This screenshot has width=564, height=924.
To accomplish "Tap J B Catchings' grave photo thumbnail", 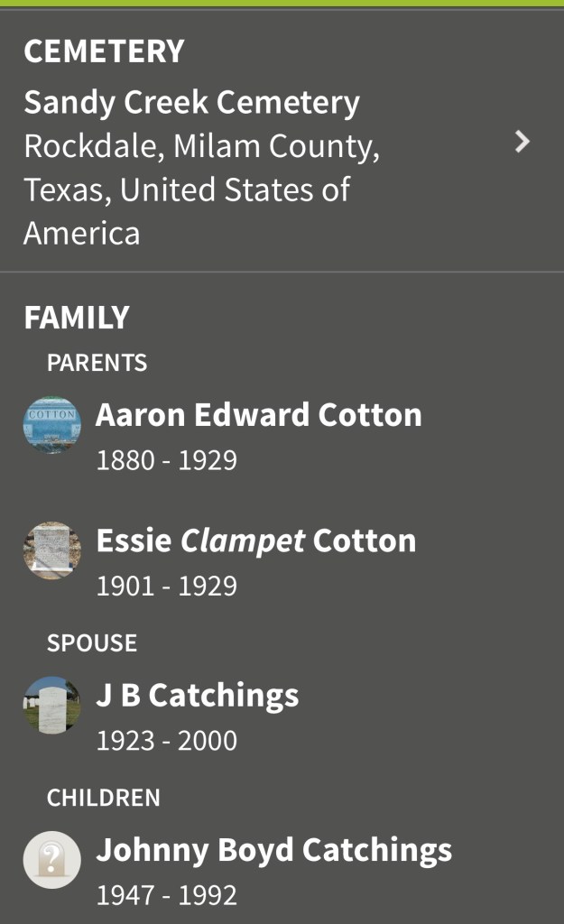I will (x=52, y=705).
